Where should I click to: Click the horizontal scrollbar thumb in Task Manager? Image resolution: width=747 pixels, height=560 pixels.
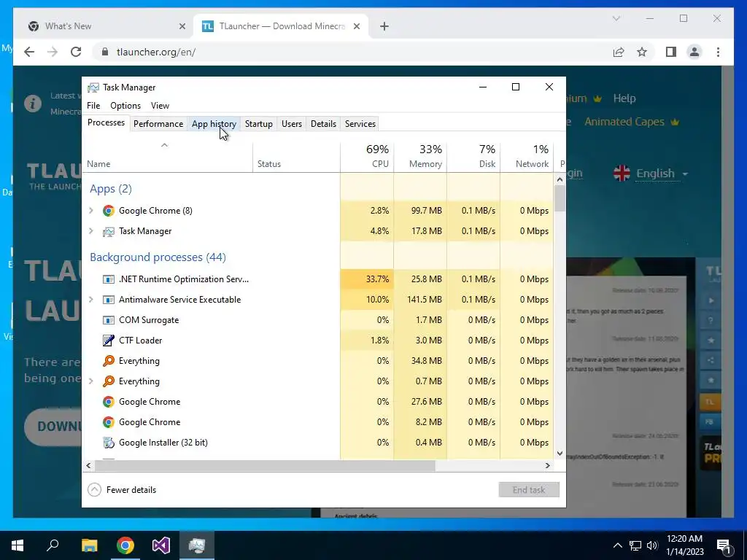click(265, 465)
